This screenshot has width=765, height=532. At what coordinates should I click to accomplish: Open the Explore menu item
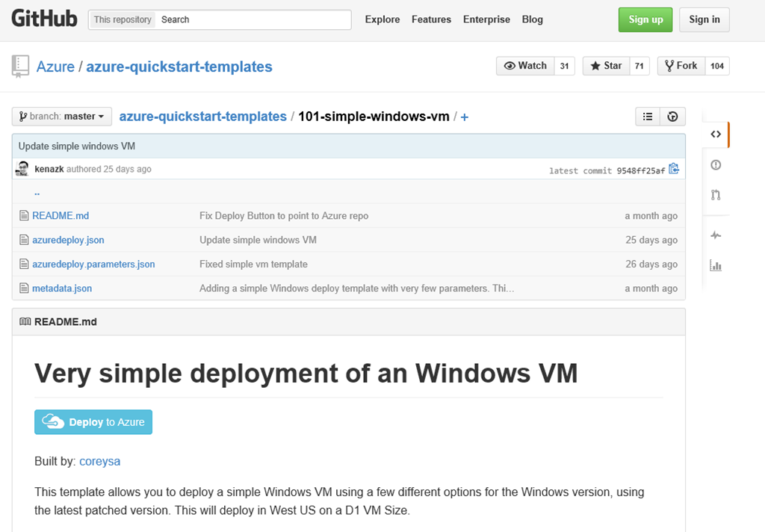pos(382,19)
